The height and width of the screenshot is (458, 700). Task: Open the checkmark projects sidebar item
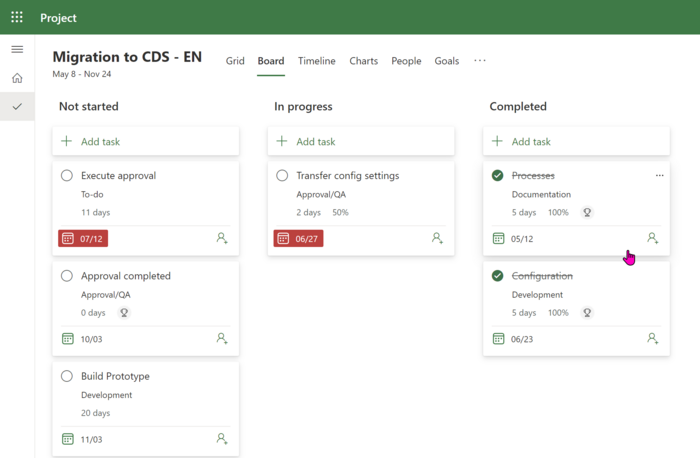tap(17, 107)
